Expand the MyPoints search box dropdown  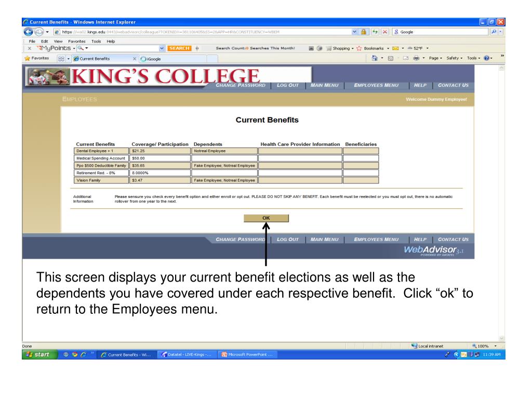click(162, 48)
